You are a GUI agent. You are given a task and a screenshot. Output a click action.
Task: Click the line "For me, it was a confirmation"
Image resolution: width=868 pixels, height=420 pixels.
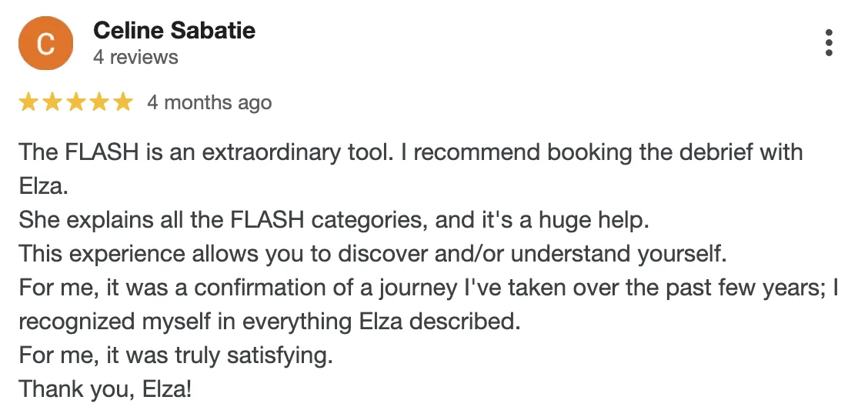click(x=429, y=288)
